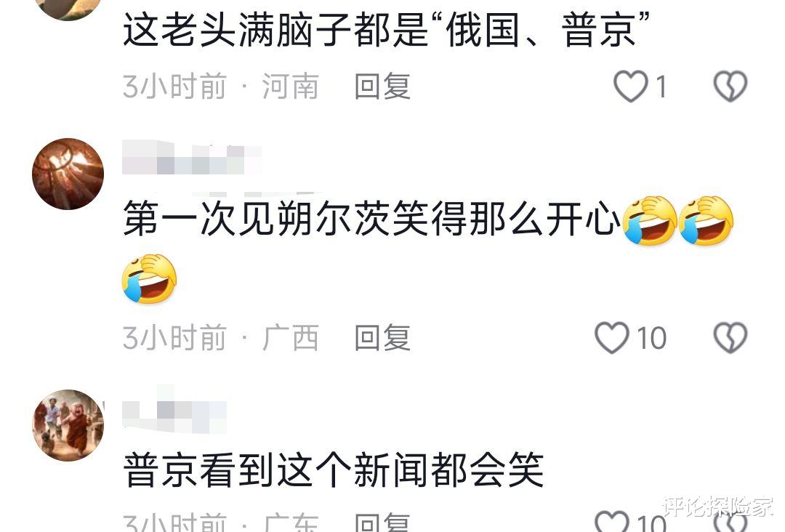Open the campfire avatar profile
This screenshot has width=785, height=532.
click(68, 174)
